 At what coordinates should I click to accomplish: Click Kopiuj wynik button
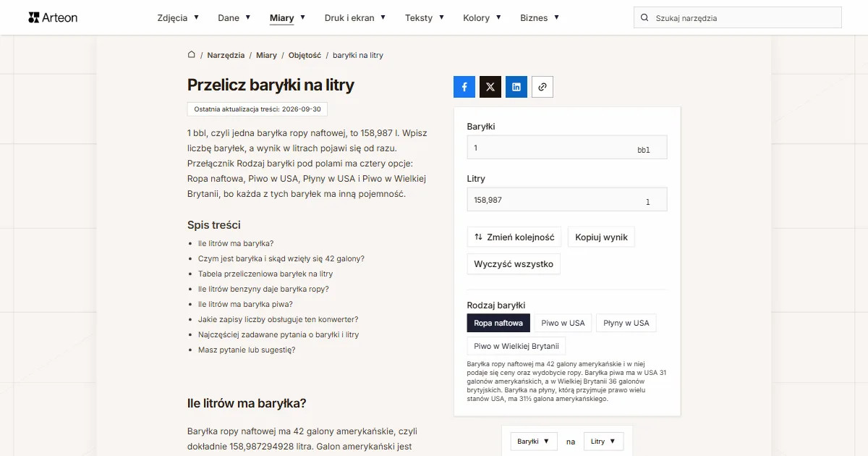pos(601,237)
